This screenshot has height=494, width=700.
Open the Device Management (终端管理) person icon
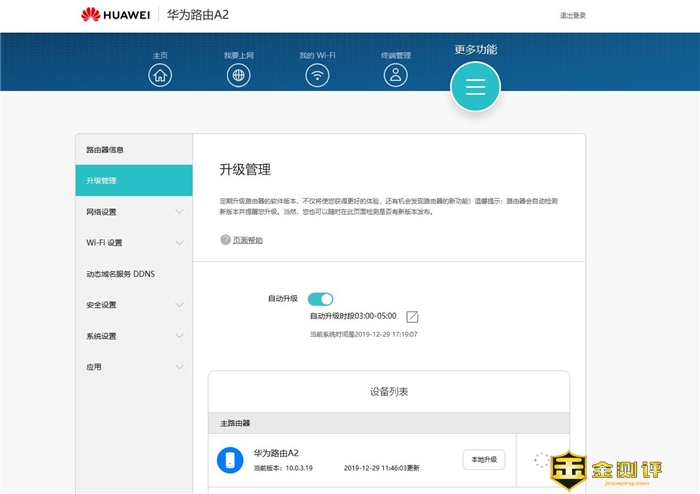point(396,76)
